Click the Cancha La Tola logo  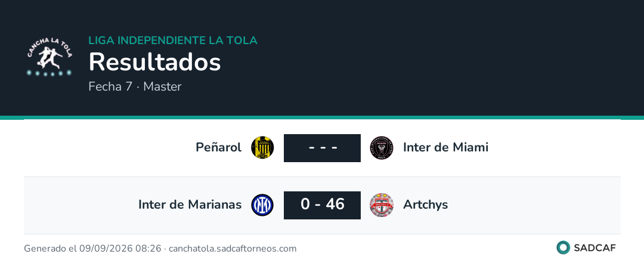49,57
